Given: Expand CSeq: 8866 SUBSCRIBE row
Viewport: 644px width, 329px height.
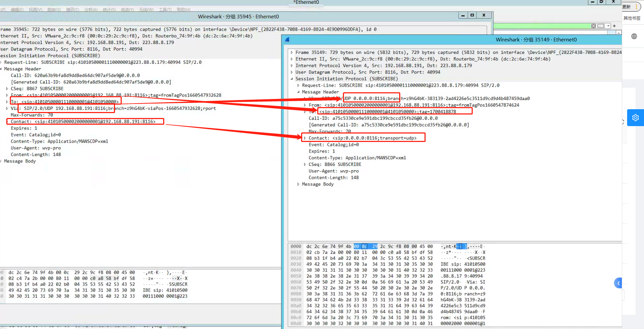Looking at the screenshot, I should [305, 164].
